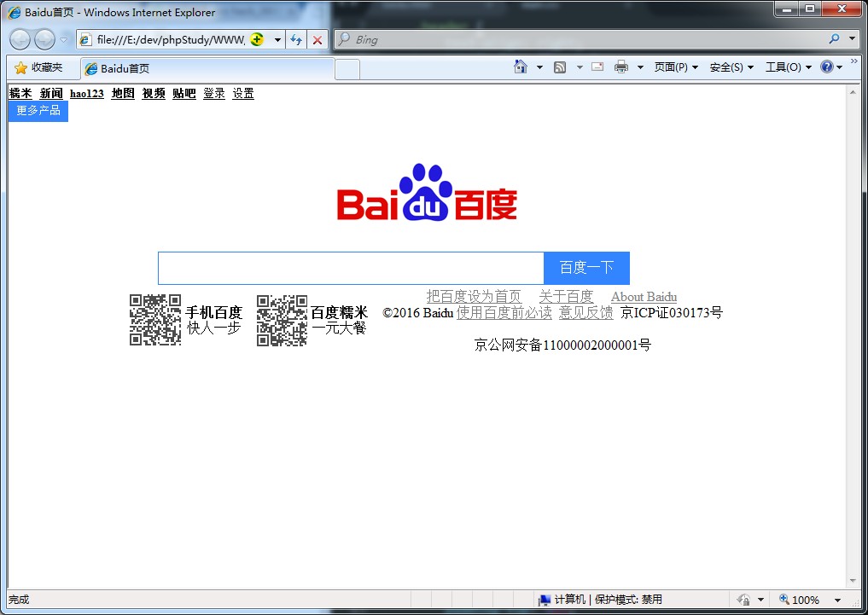The width and height of the screenshot is (868, 615).
Task: Expand the Help dropdown arrow
Action: coord(840,67)
